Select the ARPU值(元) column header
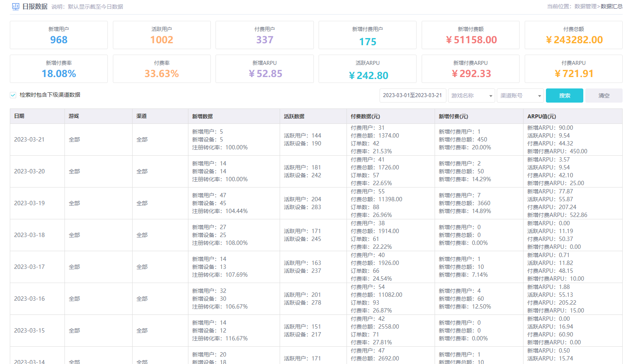 pyautogui.click(x=542, y=116)
